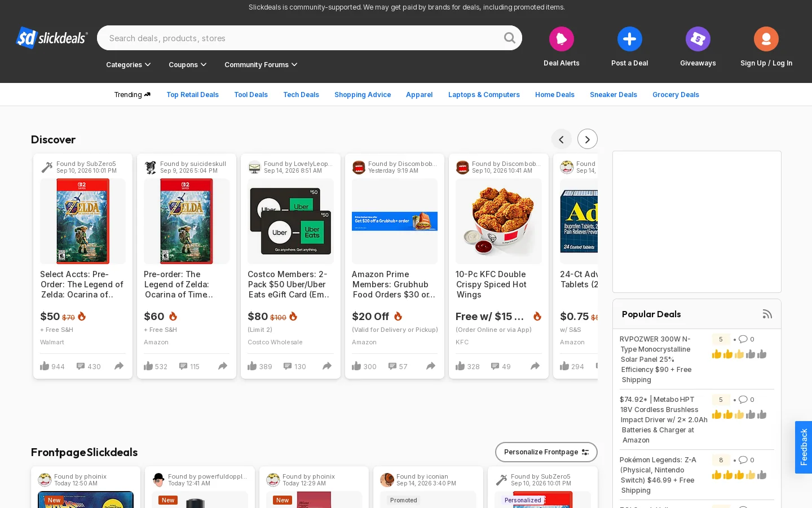Click the Sign Up / Log In avatar icon
812x508 pixels.
click(x=766, y=39)
